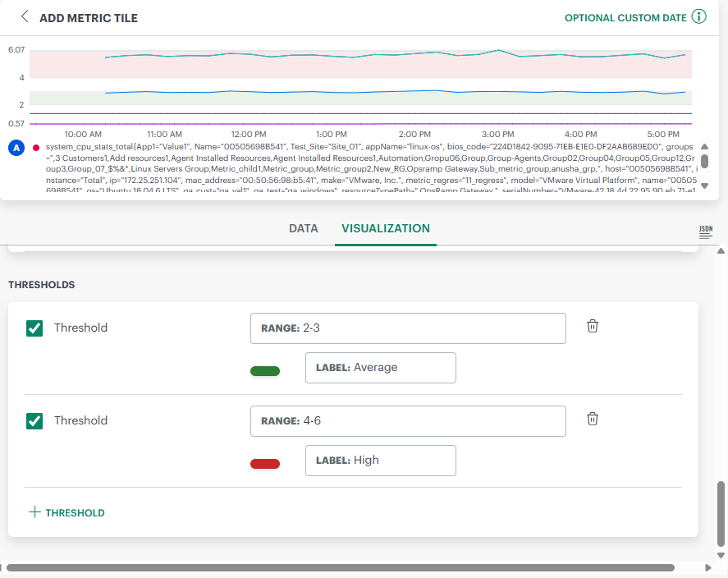Click the Optional Custom Date link

pyautogui.click(x=625, y=17)
